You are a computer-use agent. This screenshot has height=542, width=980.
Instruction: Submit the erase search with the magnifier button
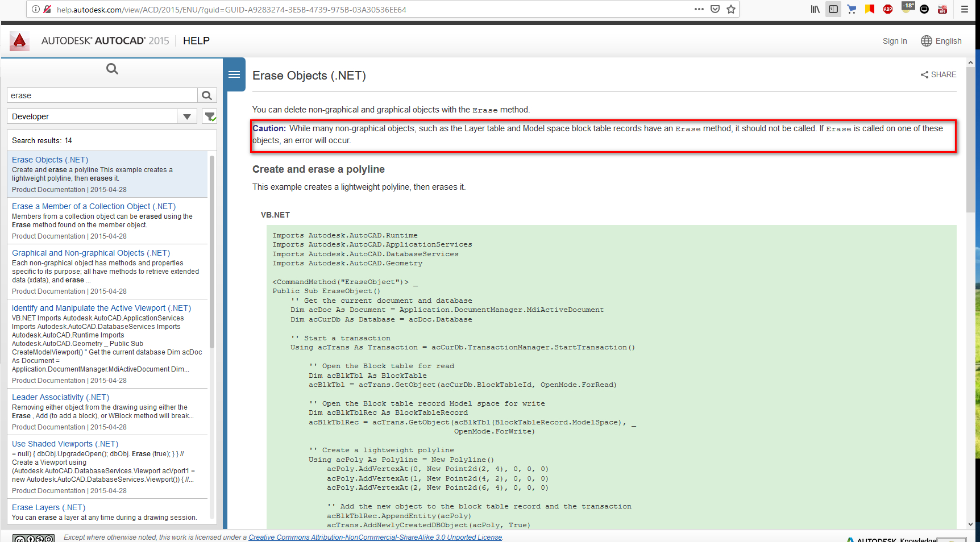207,95
